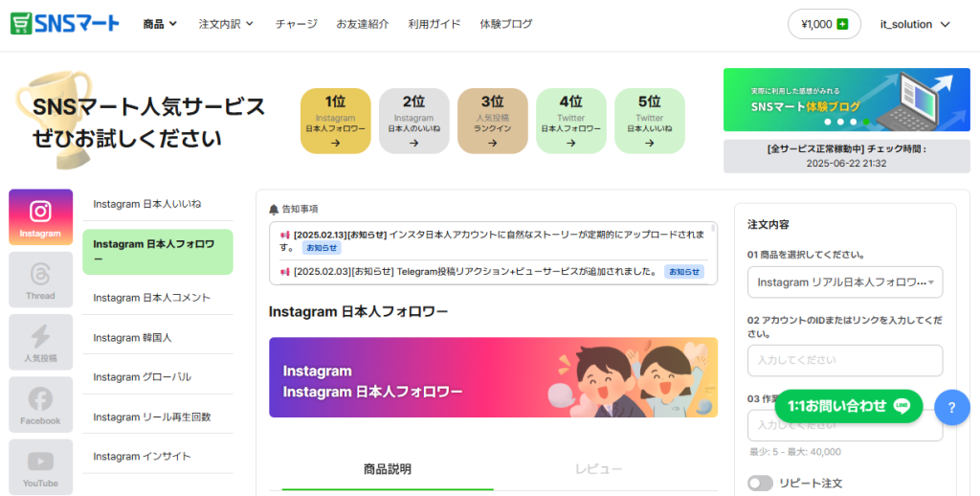Open the 5位 Twitter 日本人いいね card
980x496 pixels.
point(650,121)
